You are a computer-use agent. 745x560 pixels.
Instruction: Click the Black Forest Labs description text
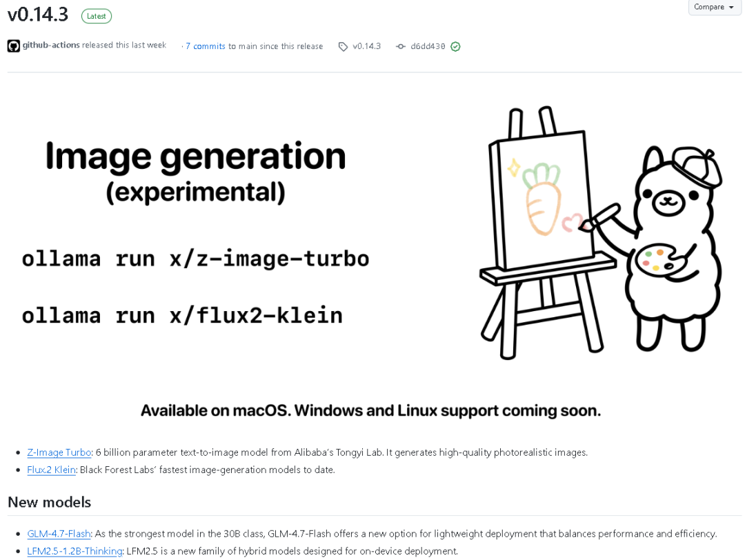[x=207, y=470]
